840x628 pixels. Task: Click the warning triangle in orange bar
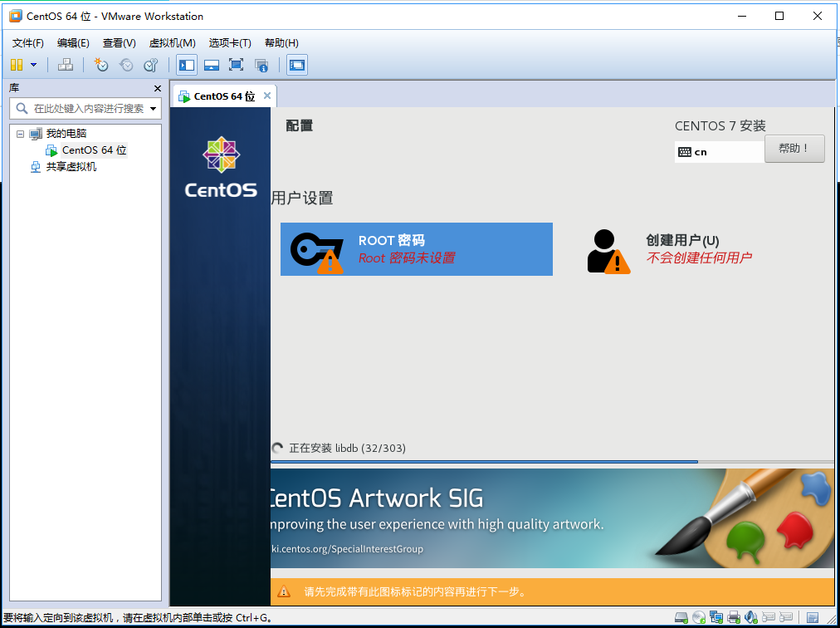(x=283, y=591)
